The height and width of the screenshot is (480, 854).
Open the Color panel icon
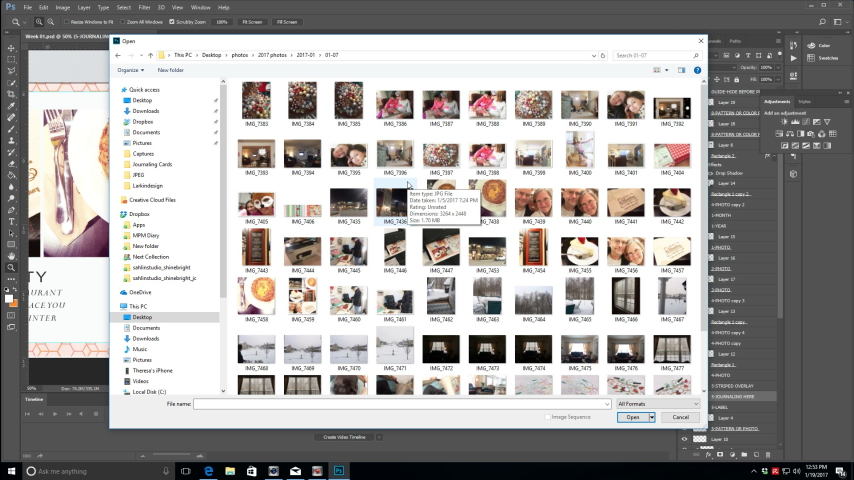tap(812, 46)
